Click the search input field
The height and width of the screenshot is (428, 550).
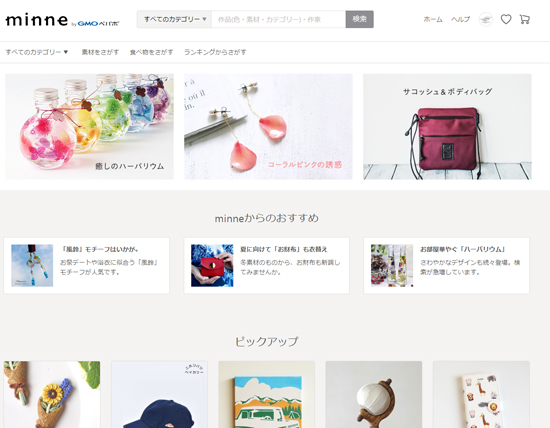click(279, 19)
